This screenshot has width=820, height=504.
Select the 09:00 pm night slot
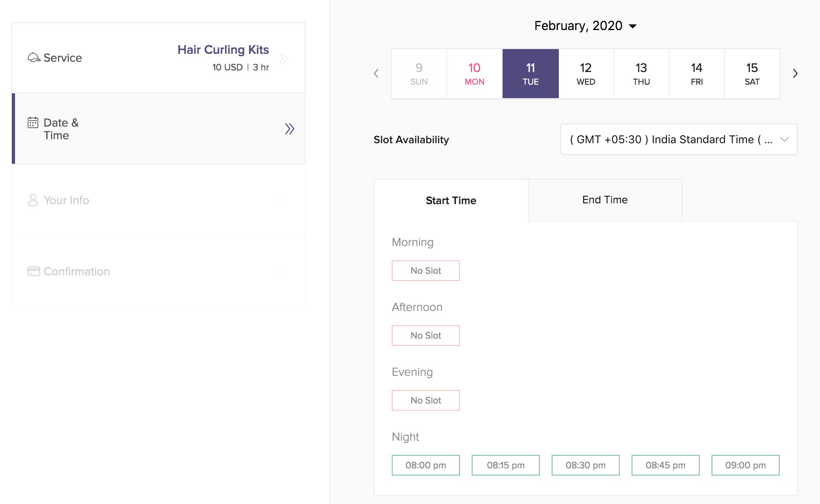point(745,465)
